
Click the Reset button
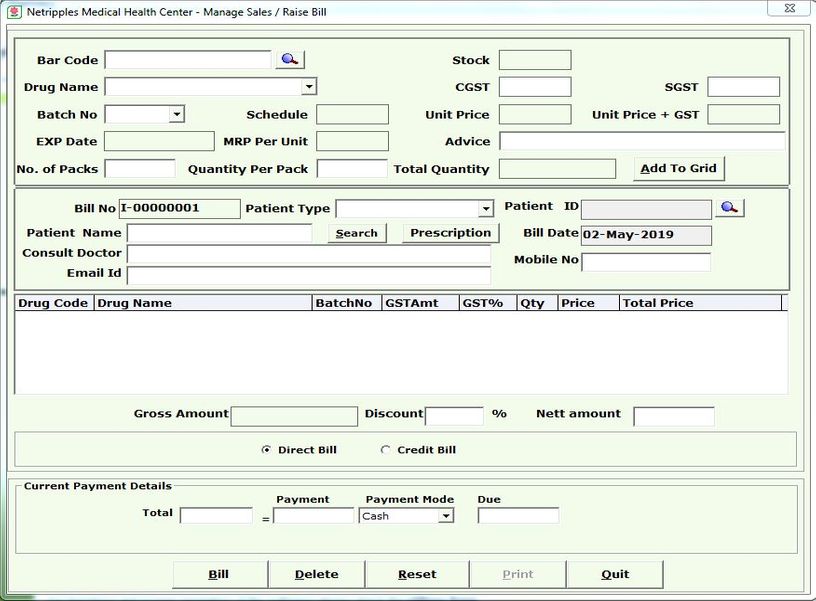pos(417,574)
